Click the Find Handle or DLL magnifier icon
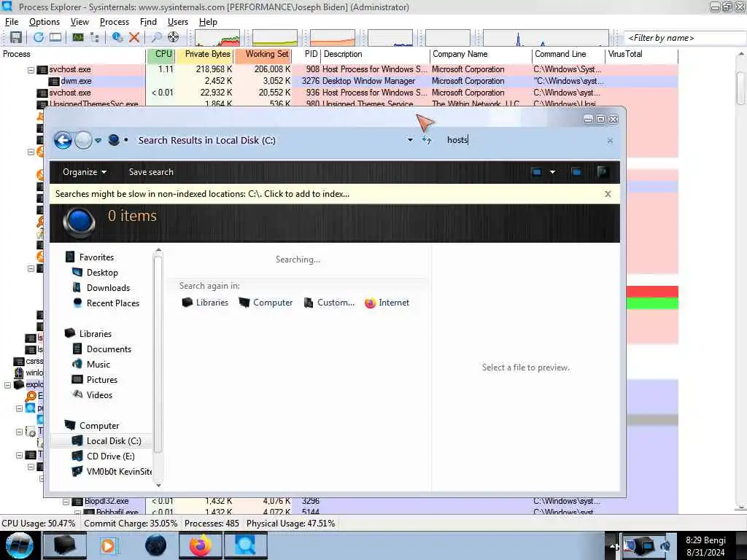Image resolution: width=747 pixels, height=560 pixels. click(156, 37)
